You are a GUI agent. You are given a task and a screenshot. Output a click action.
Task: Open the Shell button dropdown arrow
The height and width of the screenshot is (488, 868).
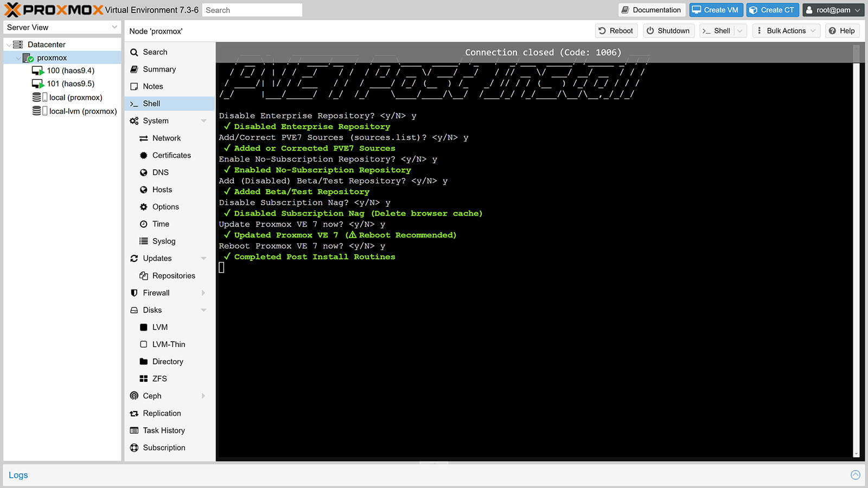tap(740, 31)
